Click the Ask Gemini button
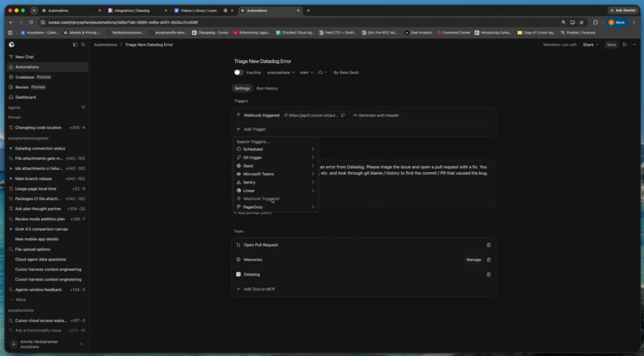644x356 pixels. point(623,11)
